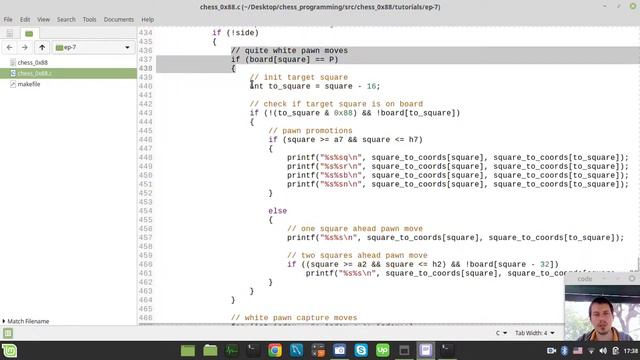Image resolution: width=640 pixels, height=360 pixels.
Task: Open the Tab Width: 4 dropdown
Action: 535,333
